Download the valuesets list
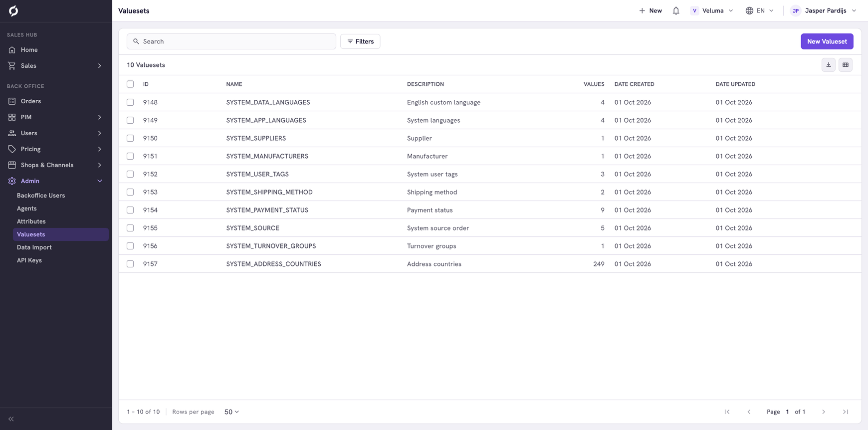The image size is (868, 430). pos(829,65)
